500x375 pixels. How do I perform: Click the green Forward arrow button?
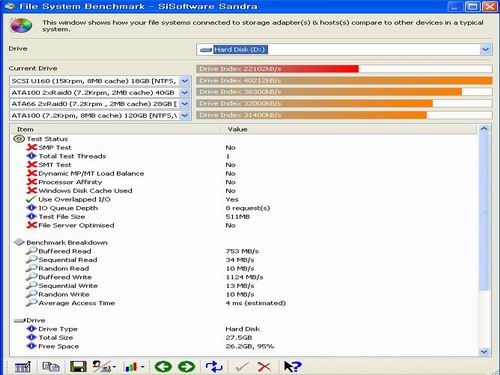187,367
